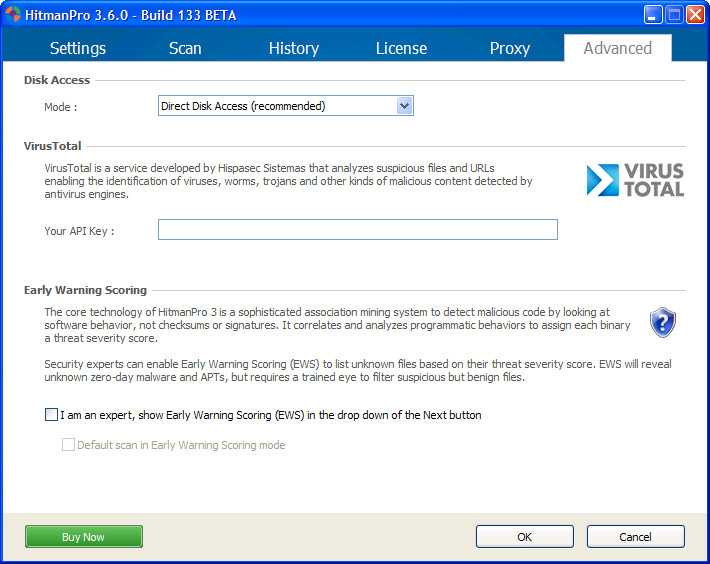Open the History tab
This screenshot has height=564, width=710.
coord(294,48)
